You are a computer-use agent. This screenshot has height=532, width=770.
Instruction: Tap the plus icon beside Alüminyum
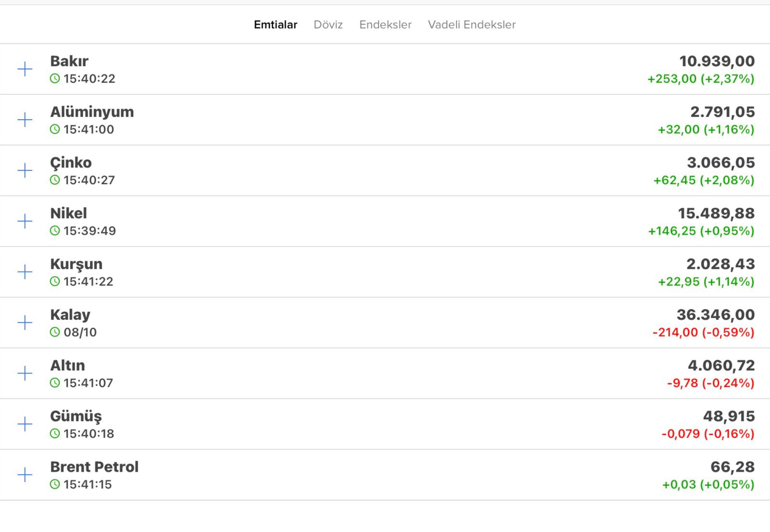(x=25, y=120)
